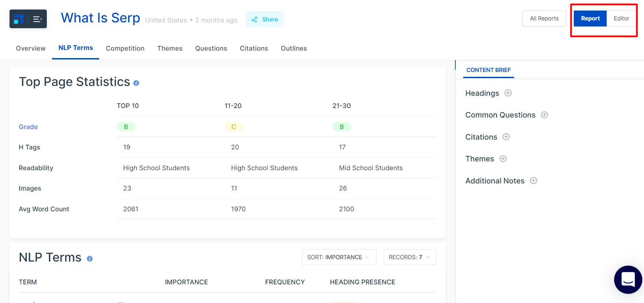
Task: Click the Grade row link
Action: click(28, 127)
